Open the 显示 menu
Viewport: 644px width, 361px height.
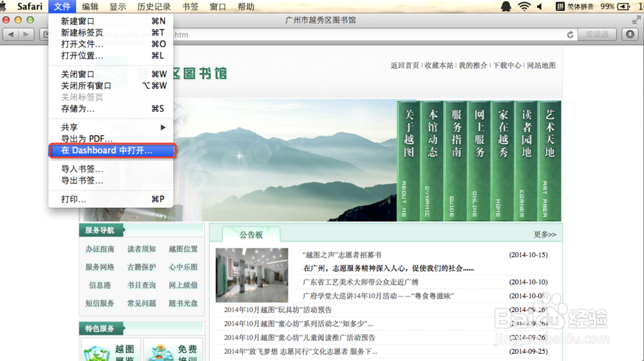coord(117,6)
